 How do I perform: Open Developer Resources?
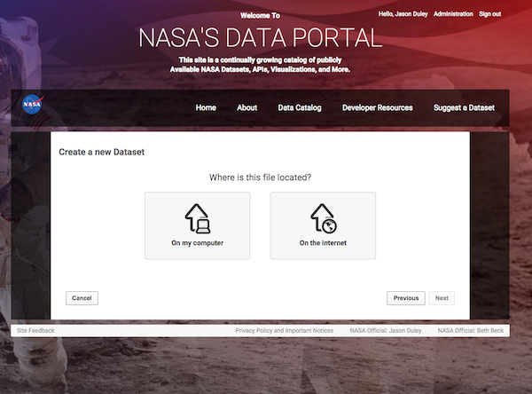(378, 107)
